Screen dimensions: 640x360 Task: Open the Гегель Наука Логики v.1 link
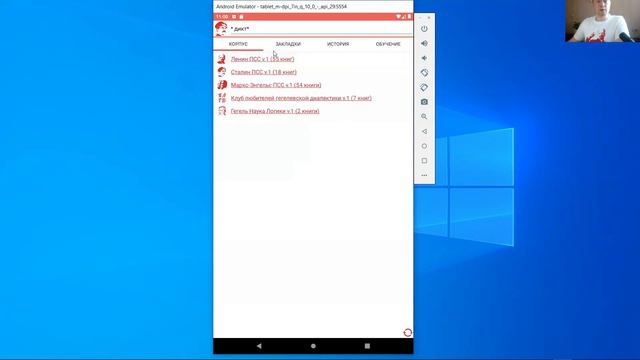[x=275, y=111]
